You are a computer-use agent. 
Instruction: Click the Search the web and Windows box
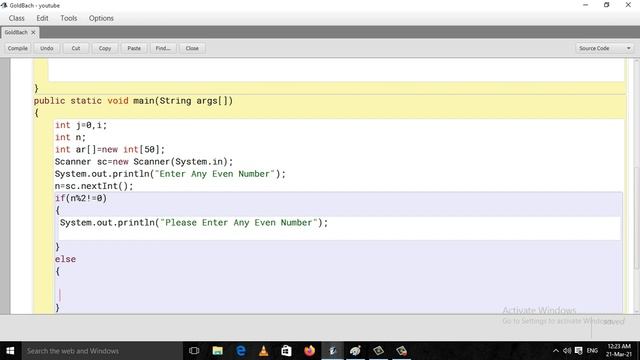[102, 351]
